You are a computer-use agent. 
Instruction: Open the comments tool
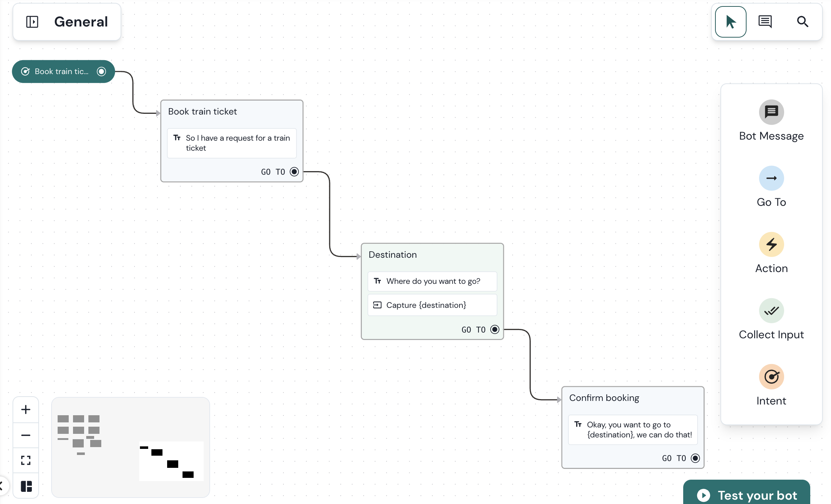pos(765,22)
